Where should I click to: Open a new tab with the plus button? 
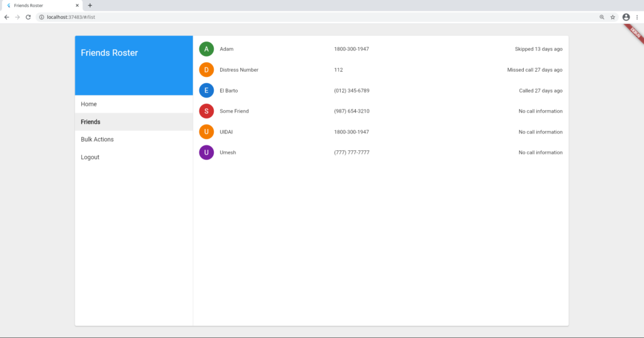click(x=90, y=5)
